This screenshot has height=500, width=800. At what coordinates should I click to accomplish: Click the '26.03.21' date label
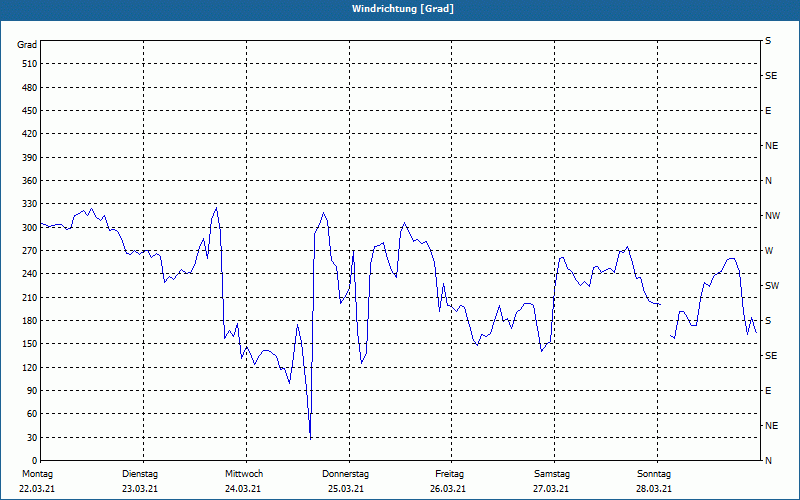click(447, 489)
